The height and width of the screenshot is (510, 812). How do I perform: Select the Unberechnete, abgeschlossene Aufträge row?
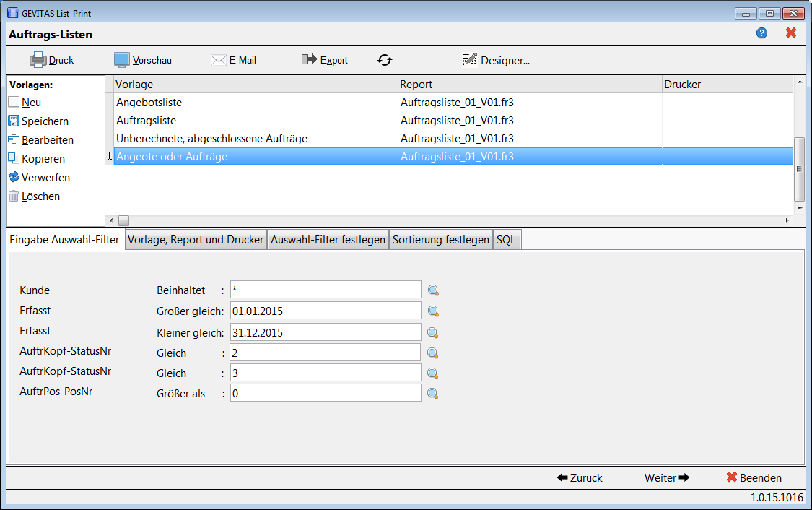pos(449,139)
